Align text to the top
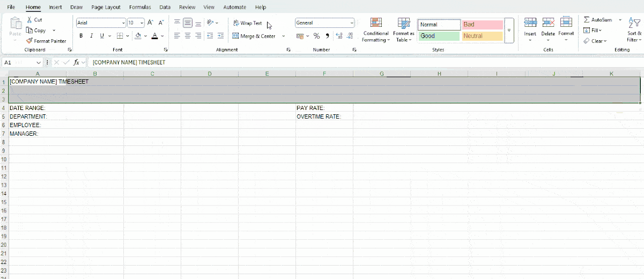Screen dimensions: 644x279 (x=177, y=23)
